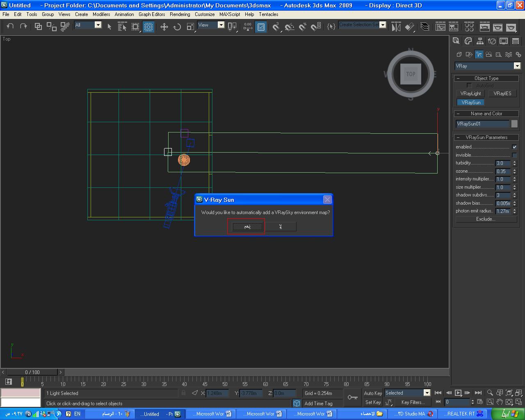525x420 pixels.
Task: Click the Redo arrow icon
Action: coord(23,26)
